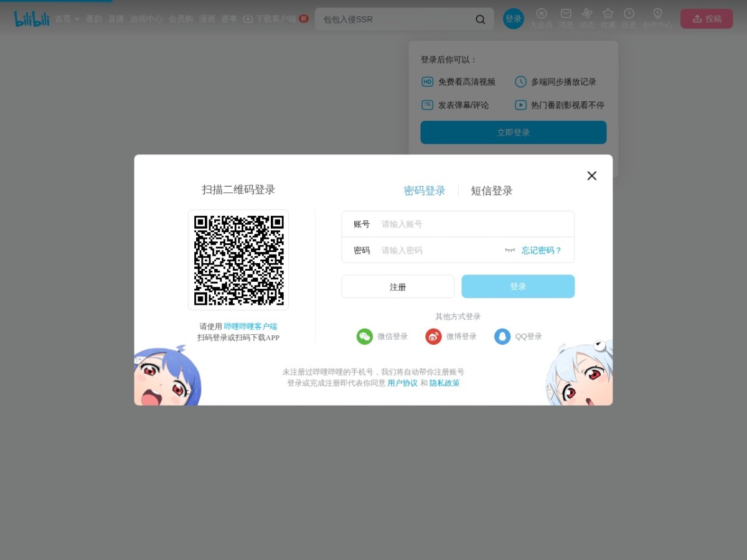Switch to the 短信登录 tab
This screenshot has width=747, height=560.
492,191
